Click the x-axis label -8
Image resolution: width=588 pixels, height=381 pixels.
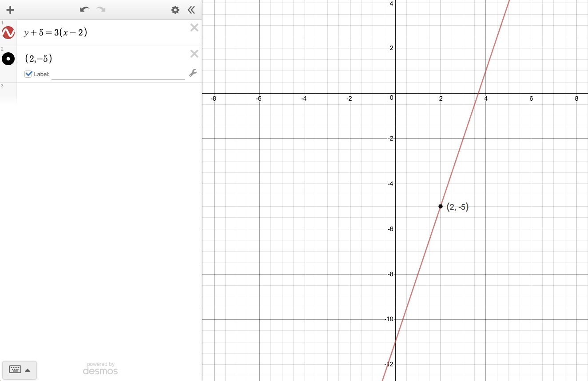[214, 99]
